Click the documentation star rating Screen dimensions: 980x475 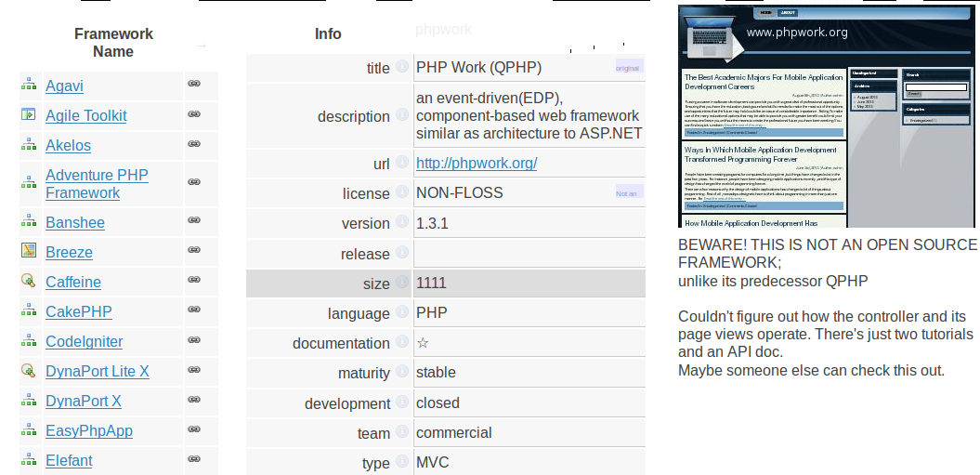(423, 343)
